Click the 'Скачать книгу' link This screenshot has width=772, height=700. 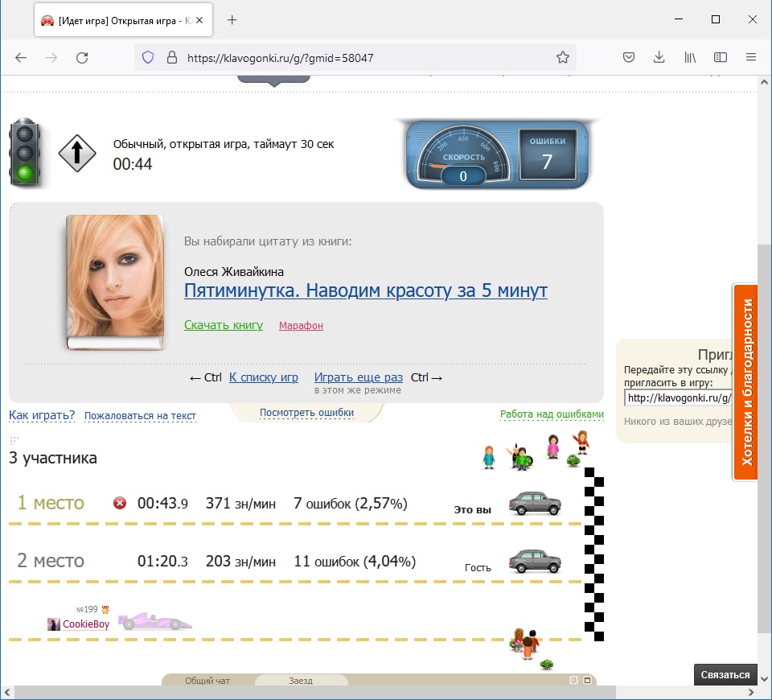click(x=224, y=325)
